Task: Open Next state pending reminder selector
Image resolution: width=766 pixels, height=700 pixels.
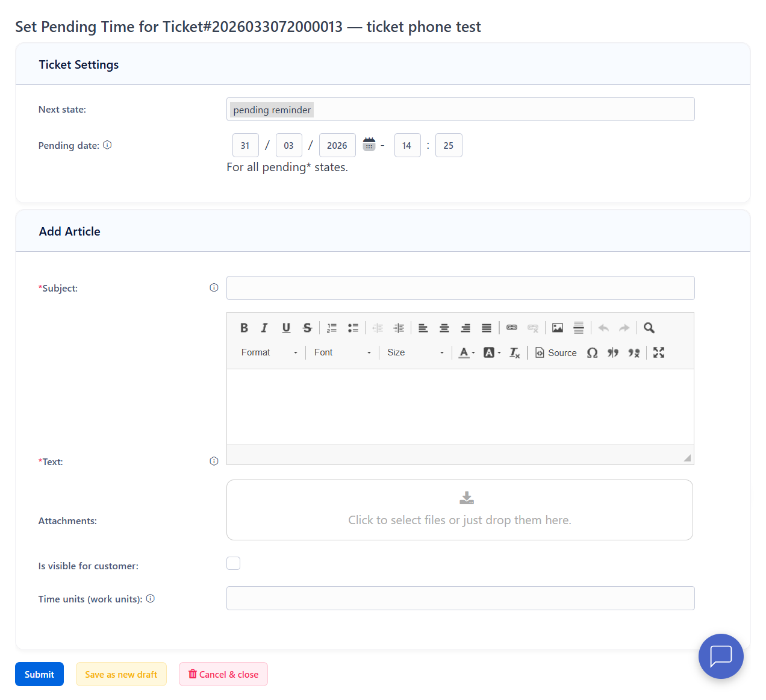Action: 461,109
